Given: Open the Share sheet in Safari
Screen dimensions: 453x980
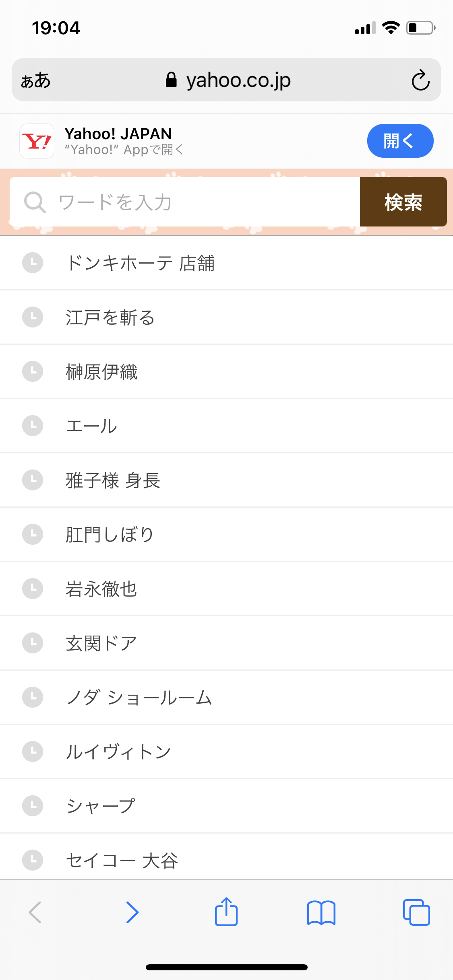Looking at the screenshot, I should pyautogui.click(x=226, y=912).
